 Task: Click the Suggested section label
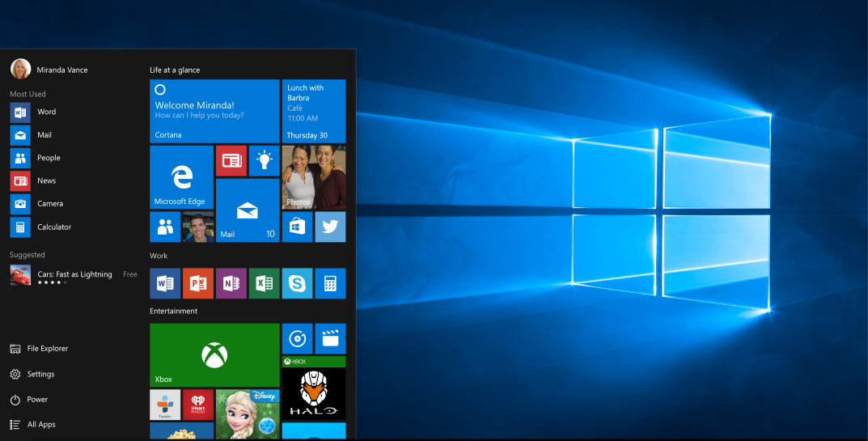(28, 255)
